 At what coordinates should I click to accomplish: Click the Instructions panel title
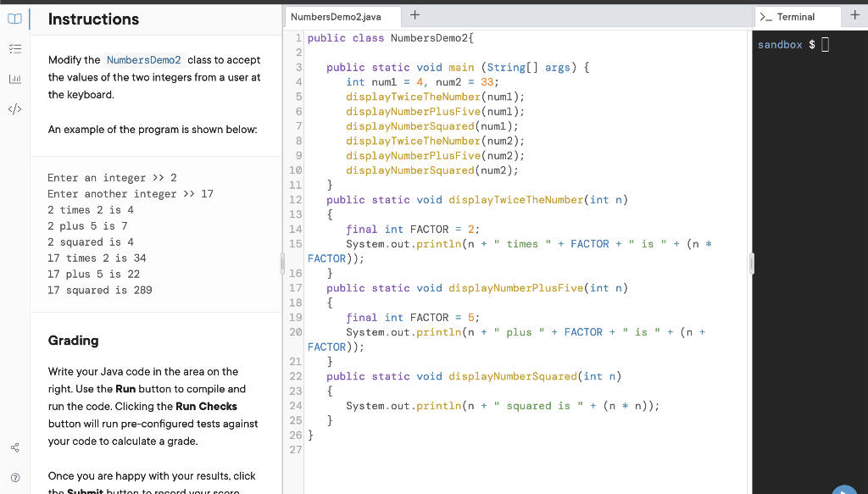tap(93, 19)
